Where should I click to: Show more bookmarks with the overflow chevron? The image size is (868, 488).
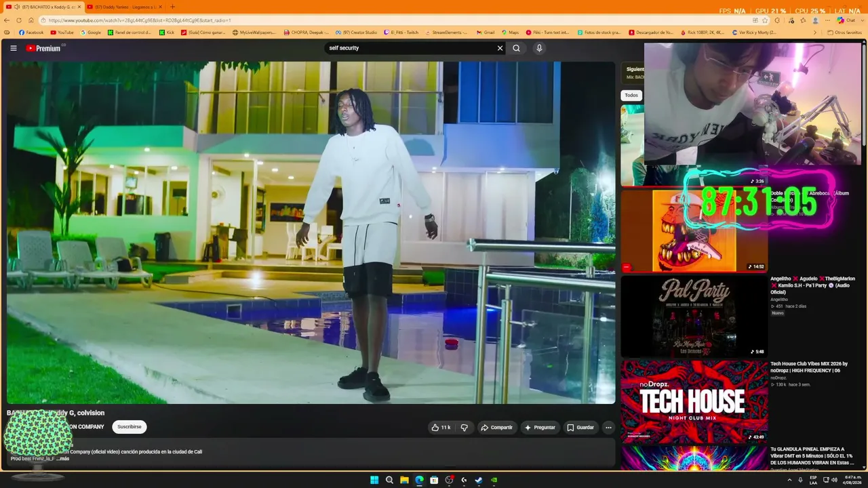tap(816, 33)
